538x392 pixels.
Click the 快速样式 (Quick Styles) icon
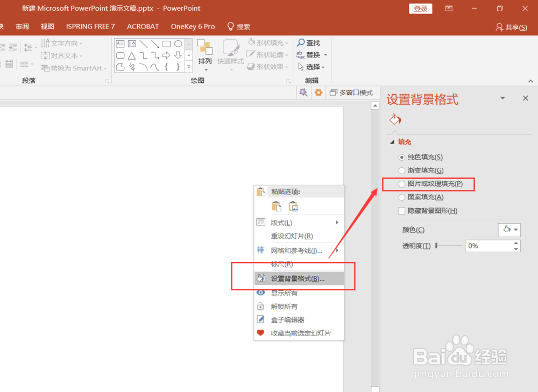(x=230, y=54)
